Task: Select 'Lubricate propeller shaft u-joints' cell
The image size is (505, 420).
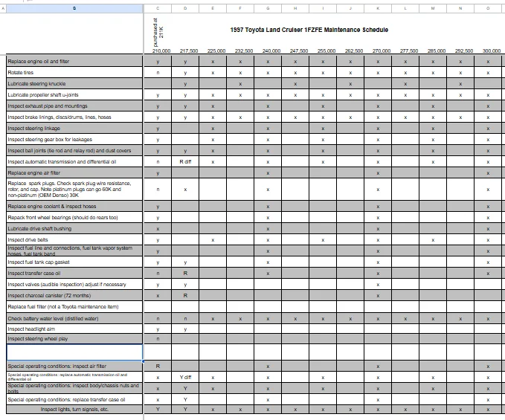Action: point(74,95)
